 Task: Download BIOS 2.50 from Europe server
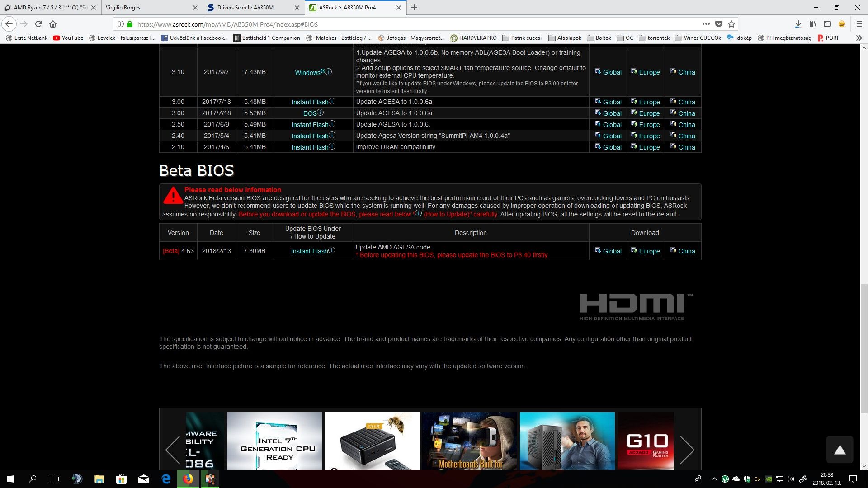click(645, 124)
